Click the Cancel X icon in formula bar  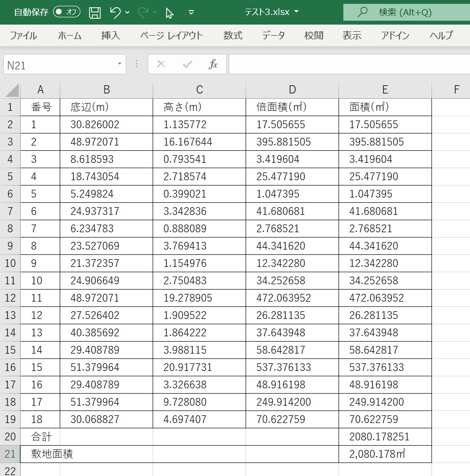coord(161,65)
